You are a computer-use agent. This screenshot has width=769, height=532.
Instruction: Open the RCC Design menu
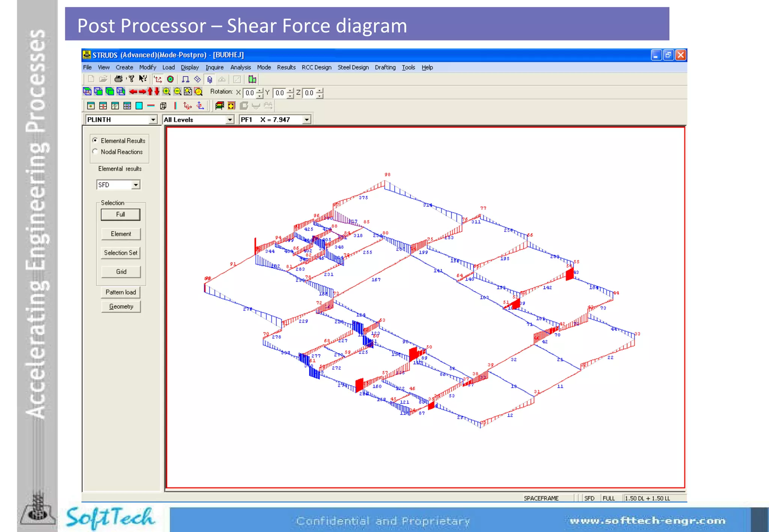click(x=317, y=67)
